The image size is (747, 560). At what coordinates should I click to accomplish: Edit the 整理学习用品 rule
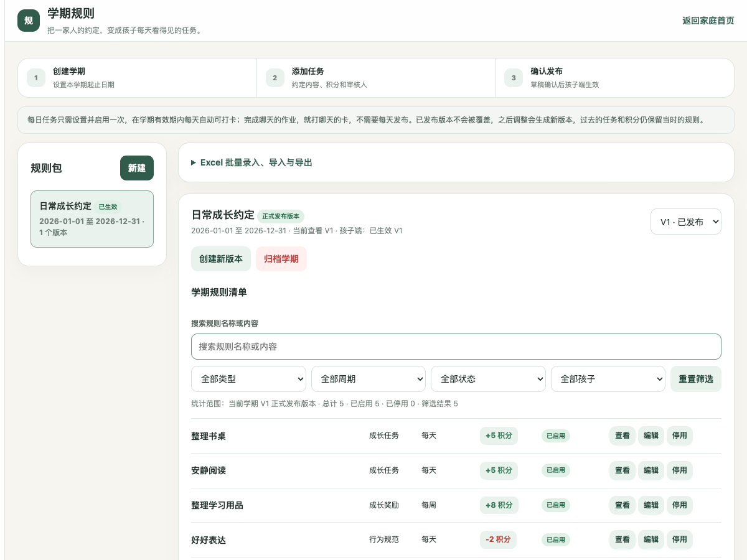651,505
